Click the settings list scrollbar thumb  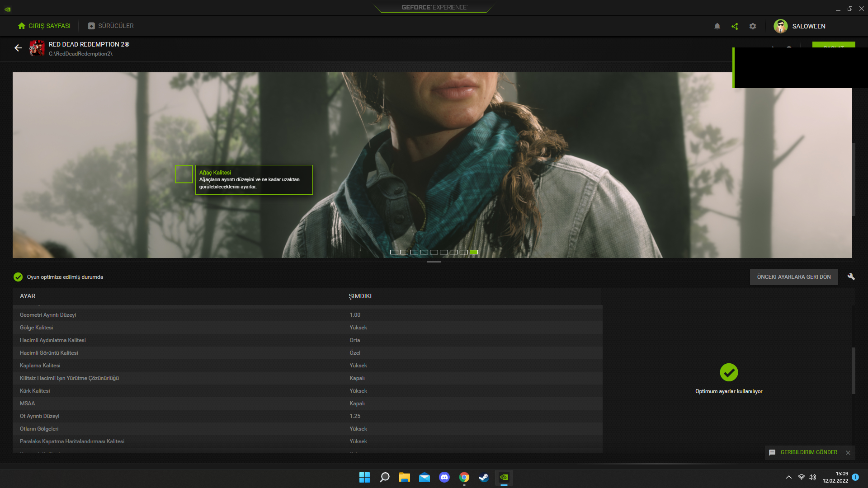pyautogui.click(x=854, y=371)
